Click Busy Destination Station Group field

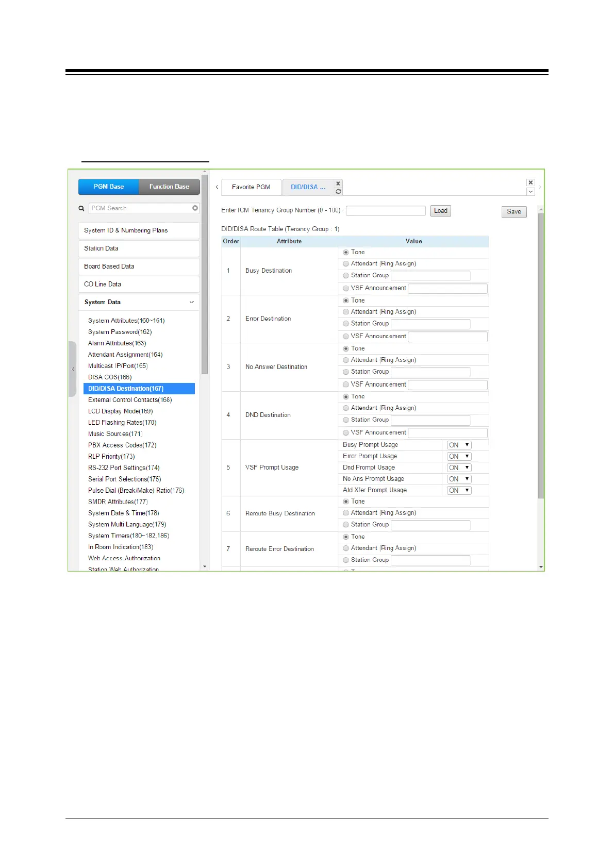pos(430,276)
